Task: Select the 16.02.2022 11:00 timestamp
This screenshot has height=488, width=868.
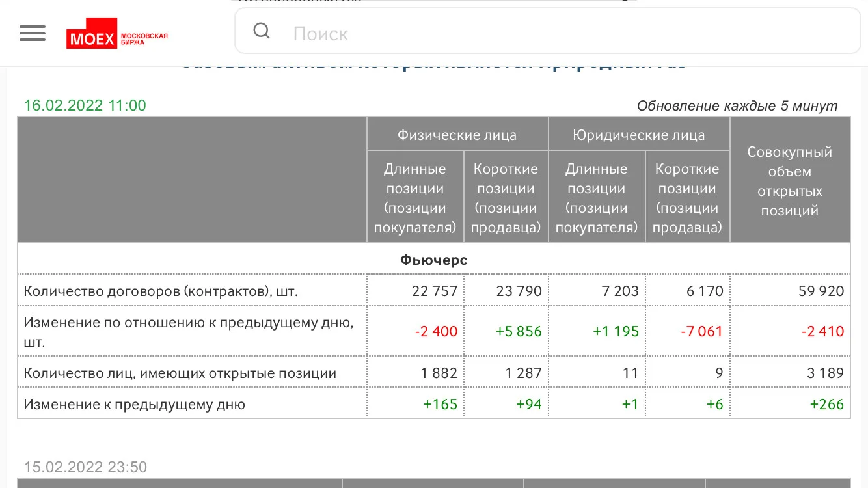Action: point(85,105)
